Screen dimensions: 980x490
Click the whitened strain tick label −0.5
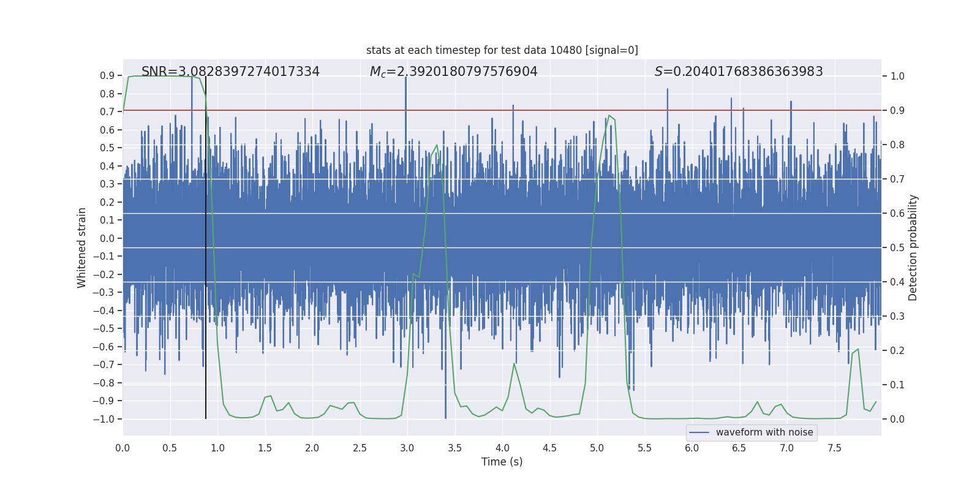point(104,329)
